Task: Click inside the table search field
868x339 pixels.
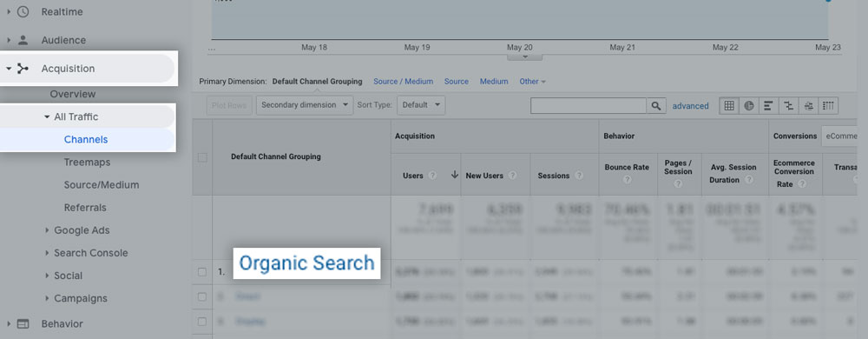Action: point(589,106)
